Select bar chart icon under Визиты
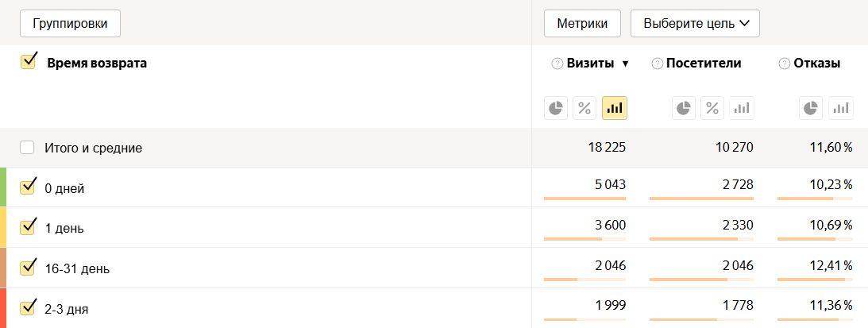 click(615, 108)
